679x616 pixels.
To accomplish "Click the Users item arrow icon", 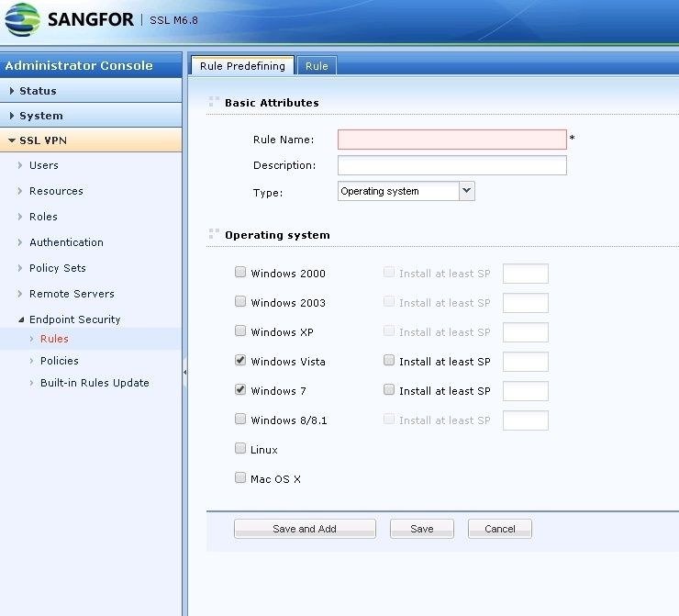I will tap(20, 165).
